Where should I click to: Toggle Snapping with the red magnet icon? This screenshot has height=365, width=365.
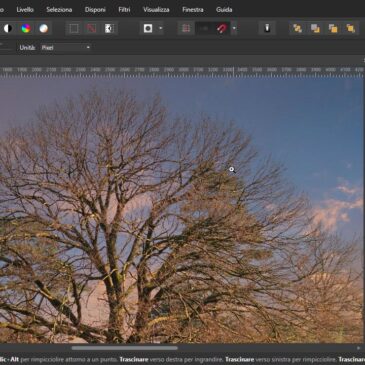coord(222,28)
